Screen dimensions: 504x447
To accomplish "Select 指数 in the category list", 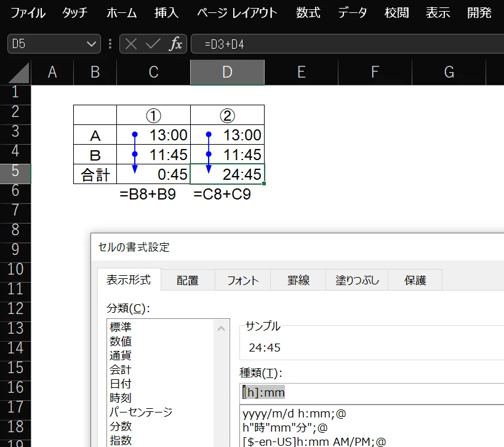I will pyautogui.click(x=121, y=440).
